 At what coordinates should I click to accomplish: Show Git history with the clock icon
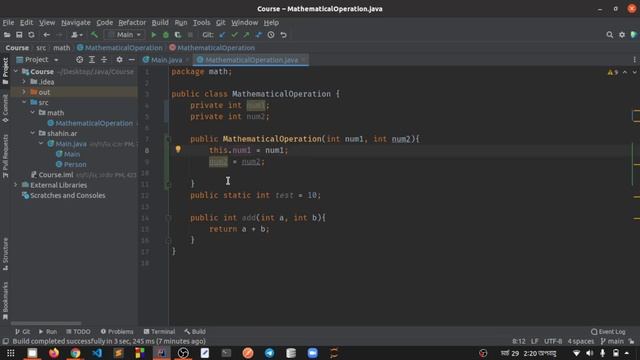point(271,35)
